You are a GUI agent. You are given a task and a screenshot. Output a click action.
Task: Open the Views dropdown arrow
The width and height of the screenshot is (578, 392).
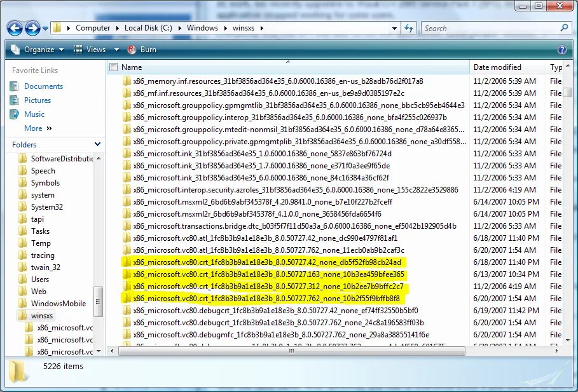coord(116,50)
